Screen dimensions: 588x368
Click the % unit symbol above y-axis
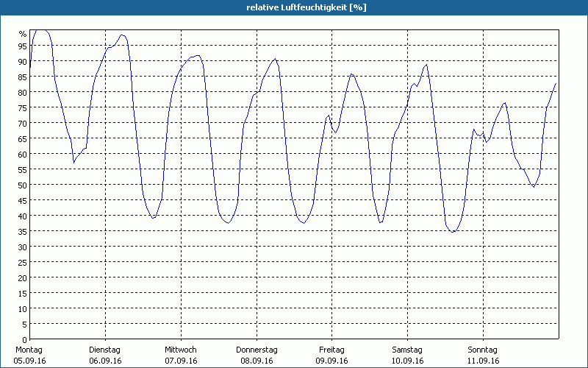coord(23,34)
